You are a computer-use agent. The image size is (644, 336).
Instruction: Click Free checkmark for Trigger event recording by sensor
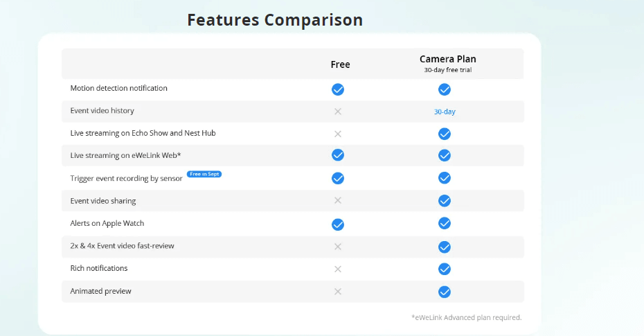(x=338, y=178)
